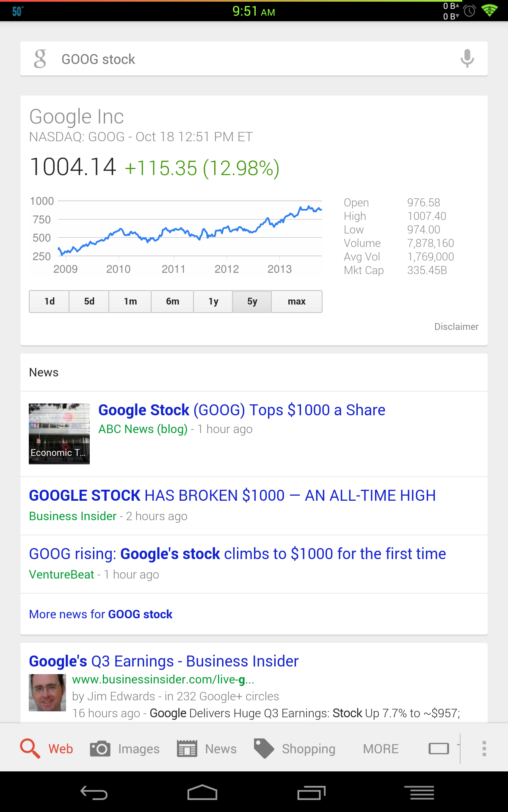Switch to the Images tab
Screen dimensions: 508x812
point(125,749)
